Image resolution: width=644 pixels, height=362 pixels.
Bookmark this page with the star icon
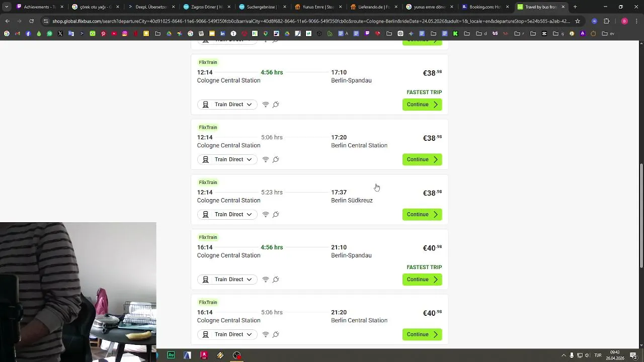pos(578,21)
